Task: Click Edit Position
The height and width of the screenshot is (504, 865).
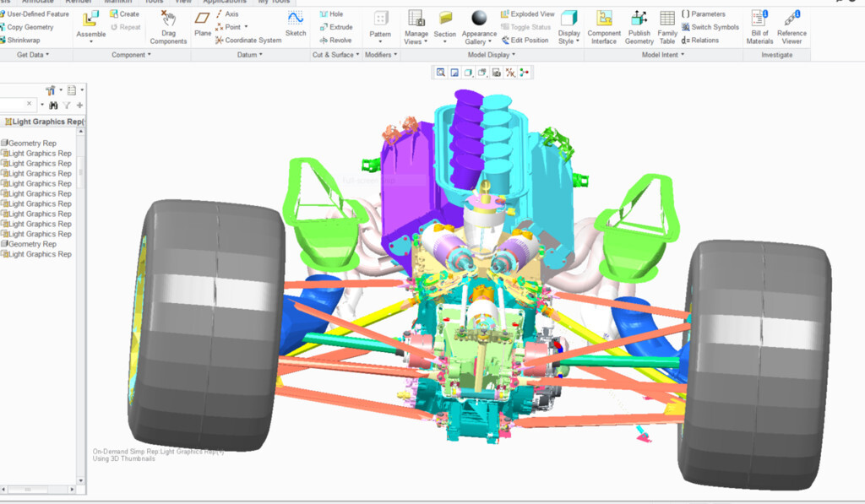Action: pos(525,40)
